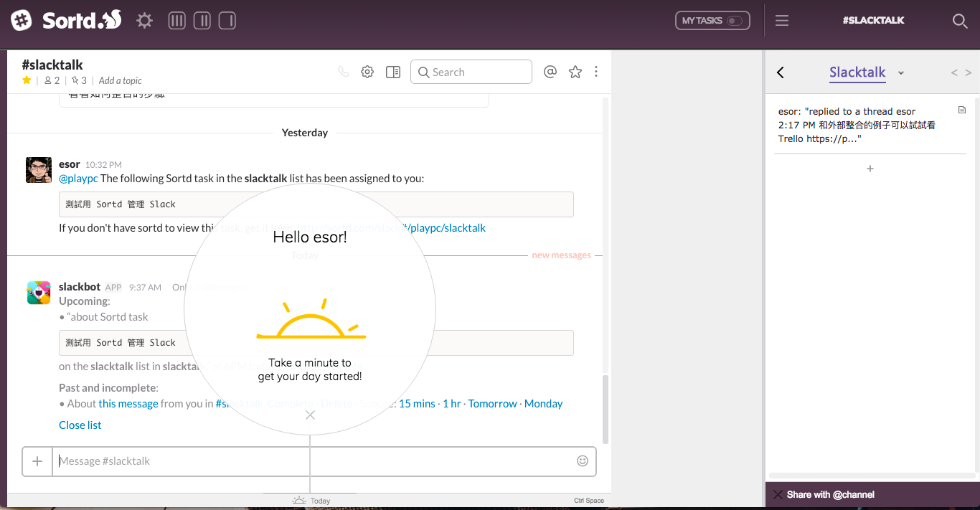Click the Sortd panel horizontal scrollbar
980x510 pixels.
click(x=872, y=476)
